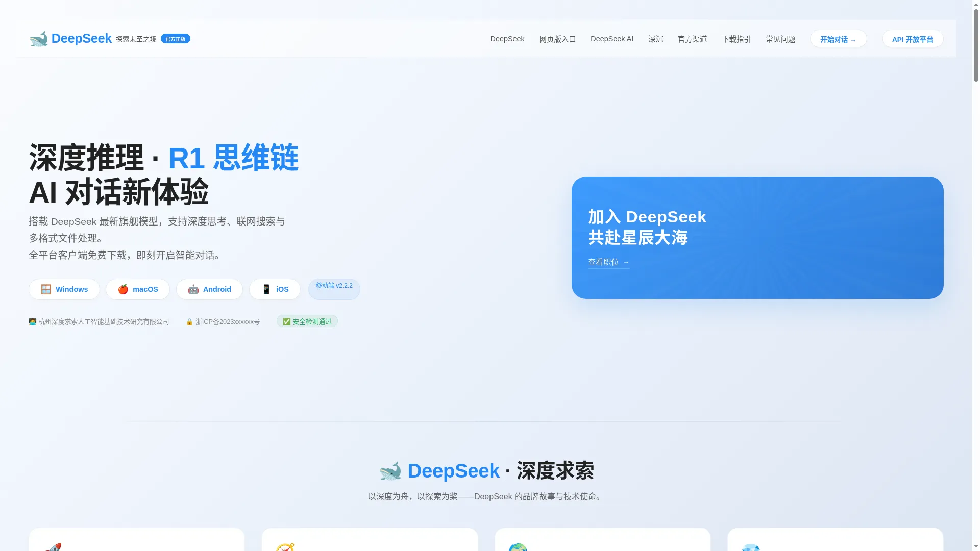The width and height of the screenshot is (980, 551).
Task: Select DeepSeek AI nav item
Action: [612, 39]
